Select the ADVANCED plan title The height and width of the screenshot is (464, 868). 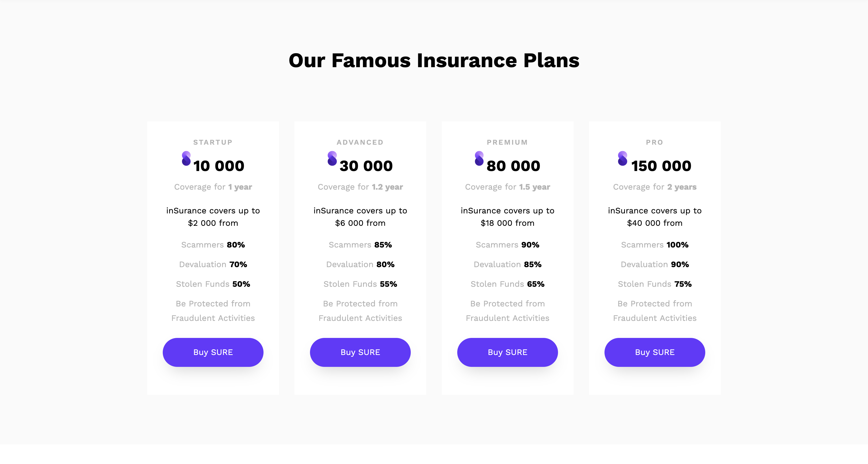tap(360, 142)
